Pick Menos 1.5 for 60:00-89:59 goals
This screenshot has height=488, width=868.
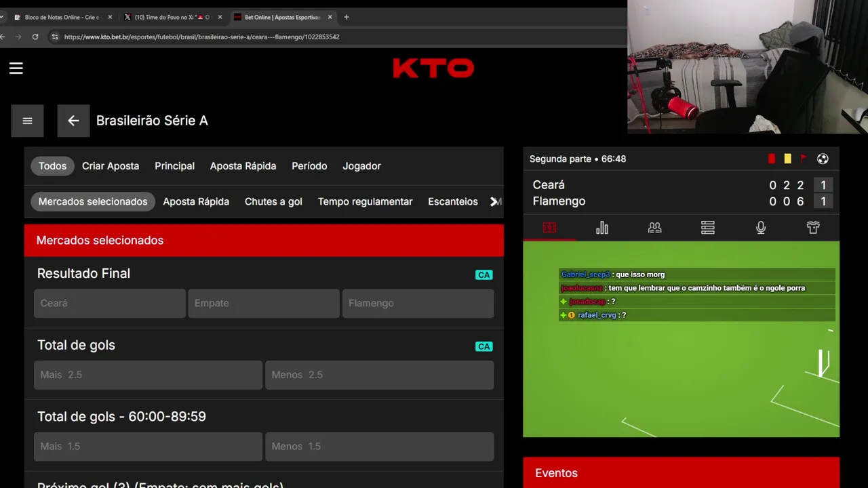pos(379,446)
